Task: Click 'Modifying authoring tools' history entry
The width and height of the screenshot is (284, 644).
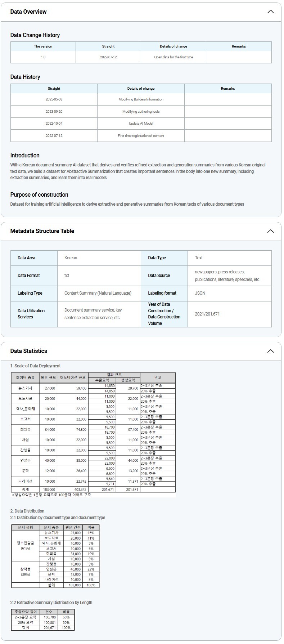Action: pyautogui.click(x=141, y=112)
